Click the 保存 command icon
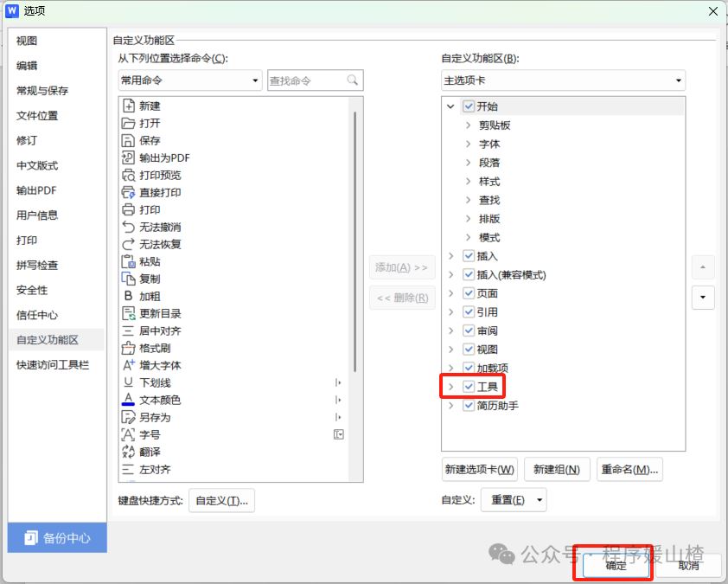 click(x=128, y=140)
